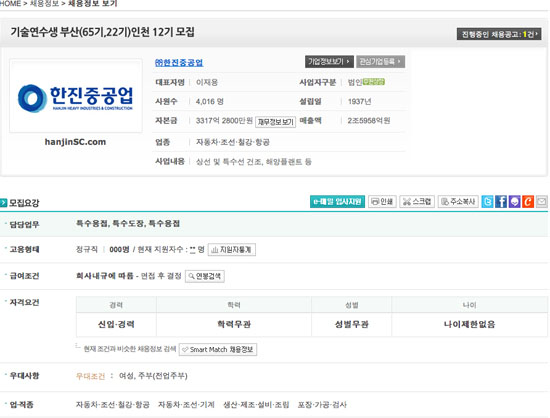Click 연봉검색 salary search button
Viewport: 550px width, 418px height.
(205, 276)
